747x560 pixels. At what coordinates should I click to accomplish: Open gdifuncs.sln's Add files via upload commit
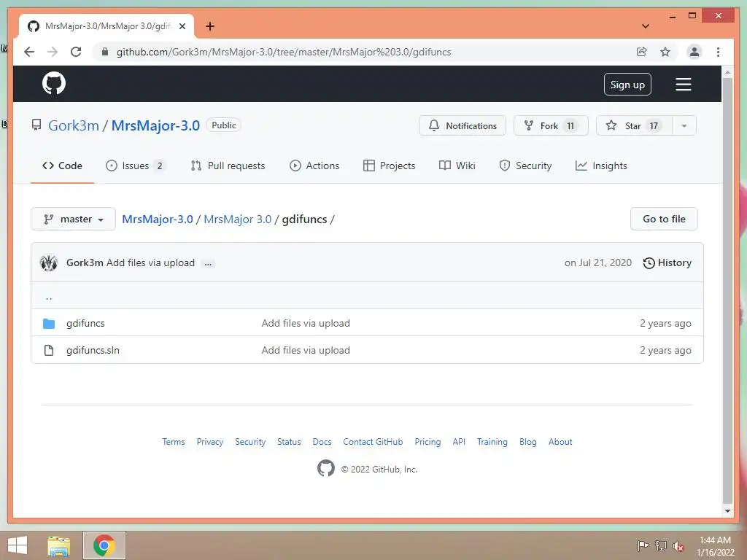(x=306, y=350)
